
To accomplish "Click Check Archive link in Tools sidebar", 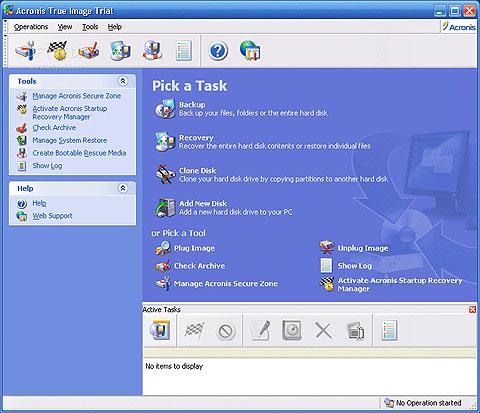I will tap(54, 128).
